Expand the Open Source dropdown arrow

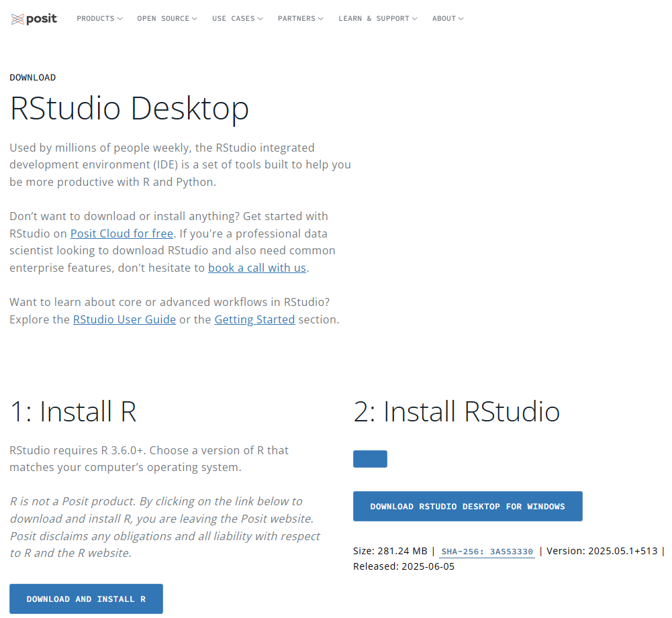(x=195, y=19)
